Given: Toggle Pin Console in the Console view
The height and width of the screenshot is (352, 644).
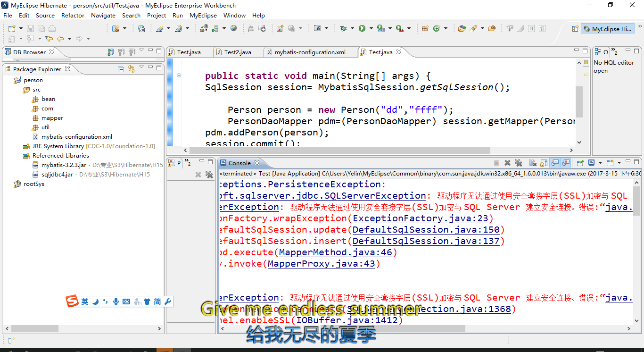Looking at the screenshot, I should pyautogui.click(x=579, y=162).
